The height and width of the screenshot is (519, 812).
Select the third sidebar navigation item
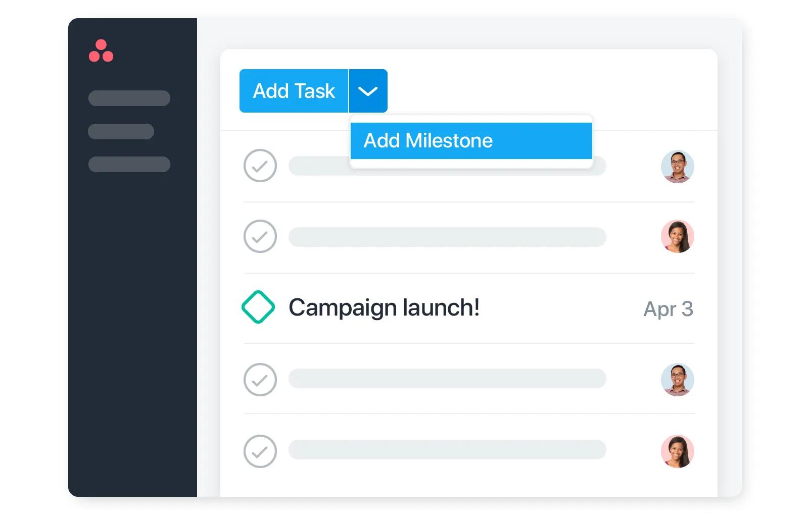point(129,164)
